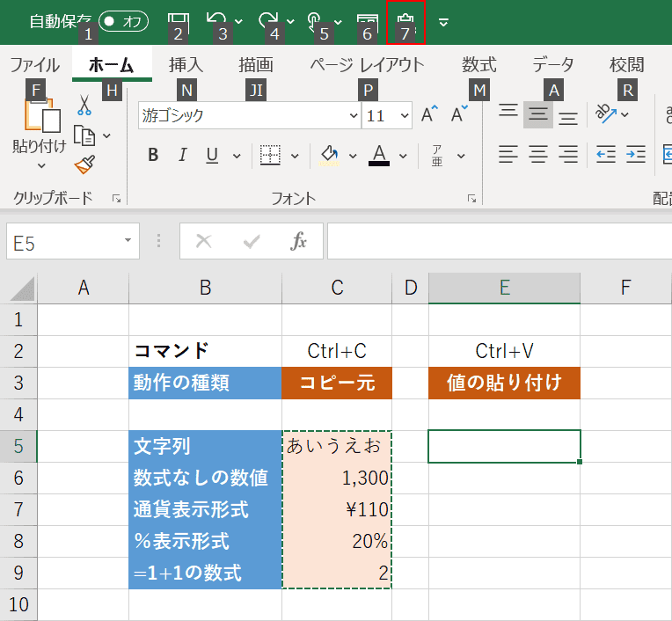Open the ファイル tab
The height and width of the screenshot is (621, 672).
34,65
